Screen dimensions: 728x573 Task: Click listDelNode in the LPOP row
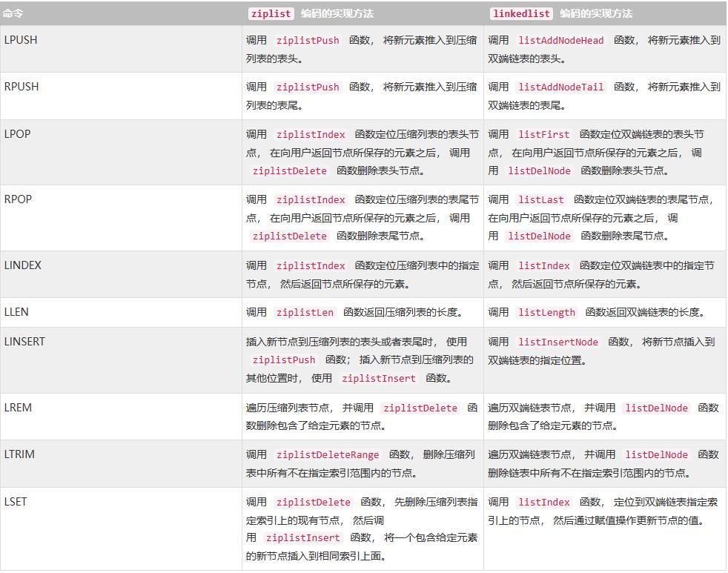pos(539,171)
